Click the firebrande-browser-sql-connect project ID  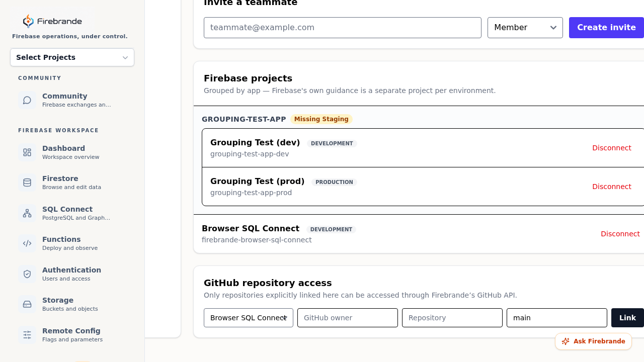point(257,240)
